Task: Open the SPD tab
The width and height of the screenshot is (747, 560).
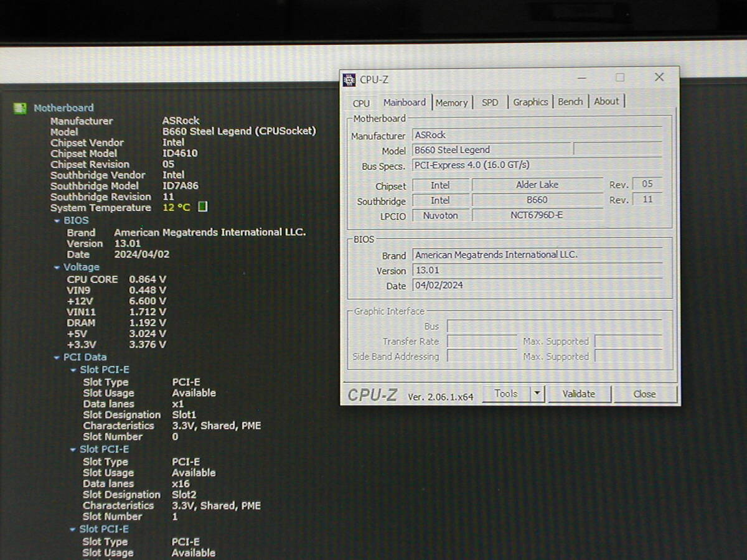Action: pyautogui.click(x=491, y=103)
